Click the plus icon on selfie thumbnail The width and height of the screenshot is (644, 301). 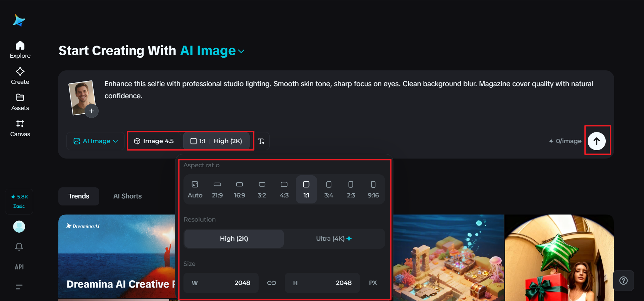pos(92,111)
